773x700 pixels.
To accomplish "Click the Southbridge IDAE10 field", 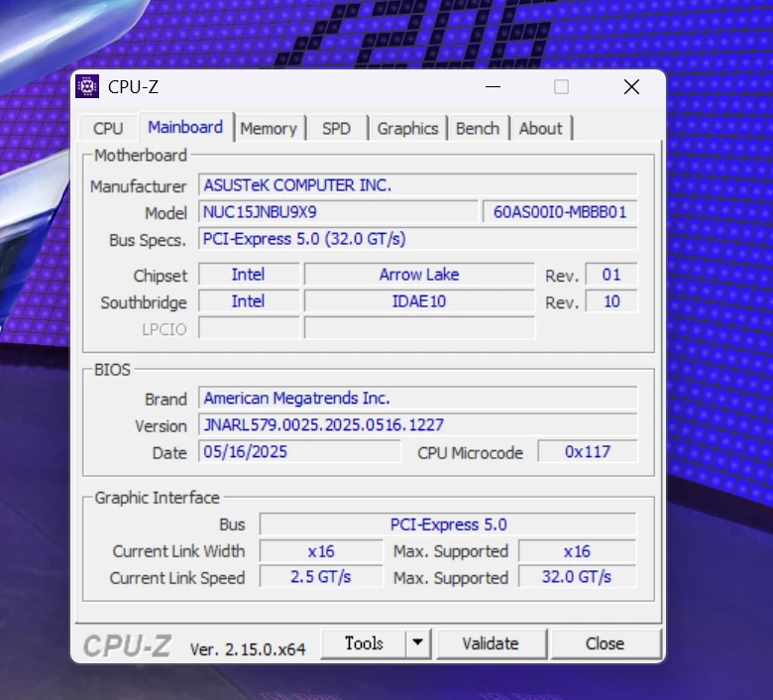I will coord(419,301).
